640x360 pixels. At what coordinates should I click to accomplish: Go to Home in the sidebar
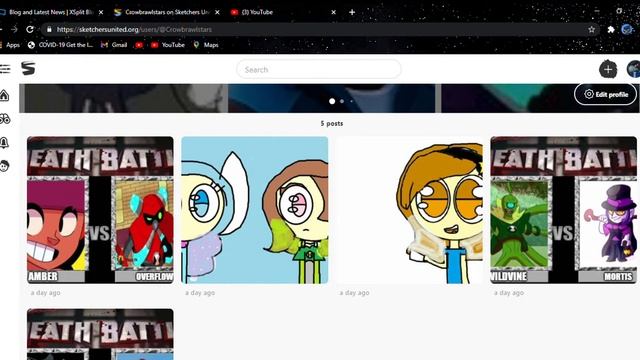[x=4, y=96]
